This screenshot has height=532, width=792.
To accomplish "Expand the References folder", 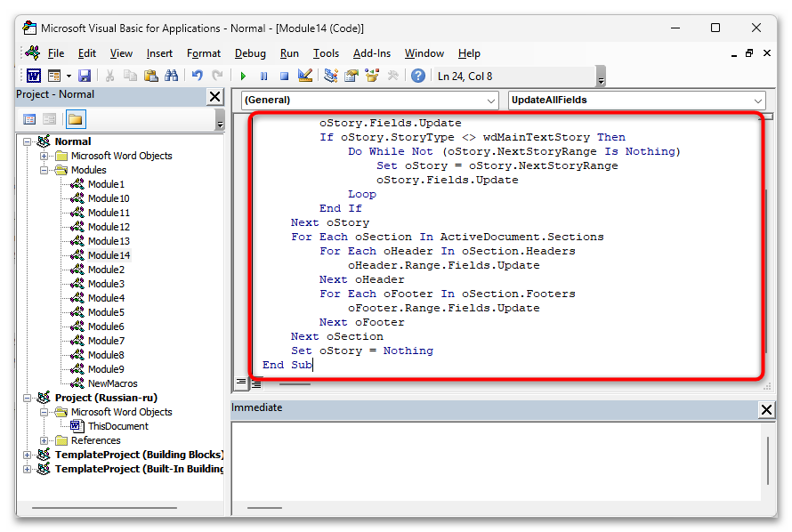I will point(44,440).
